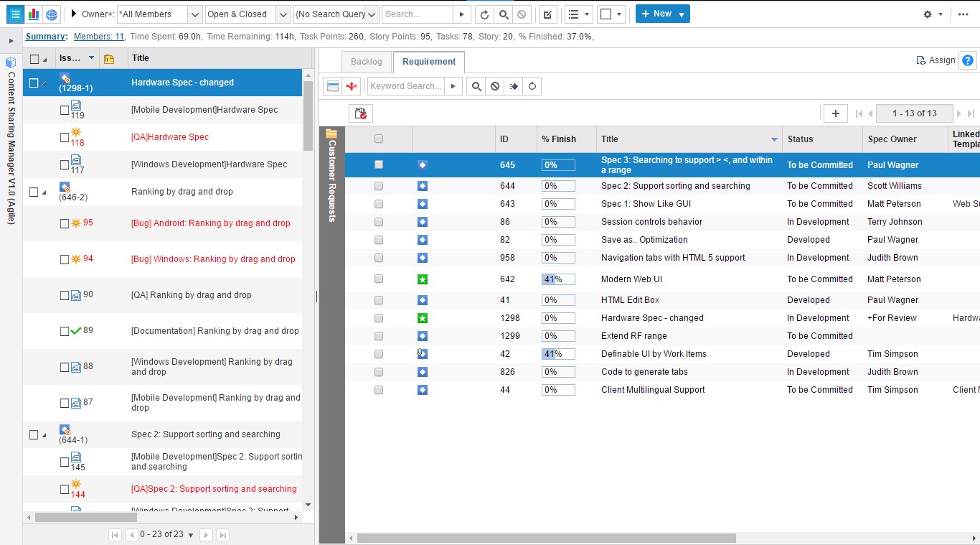Image resolution: width=980 pixels, height=545 pixels.
Task: Click the edit pencil icon in top toolbar
Action: pyautogui.click(x=547, y=14)
